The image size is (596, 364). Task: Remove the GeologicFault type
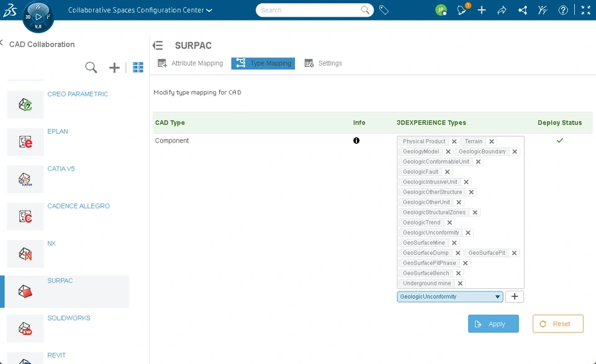tap(448, 172)
